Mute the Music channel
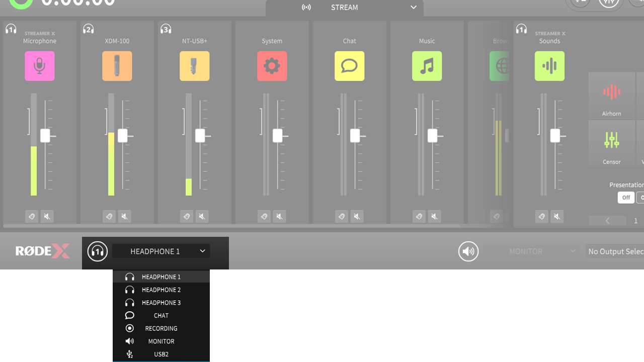Viewport: 644px width, 362px height. click(434, 216)
